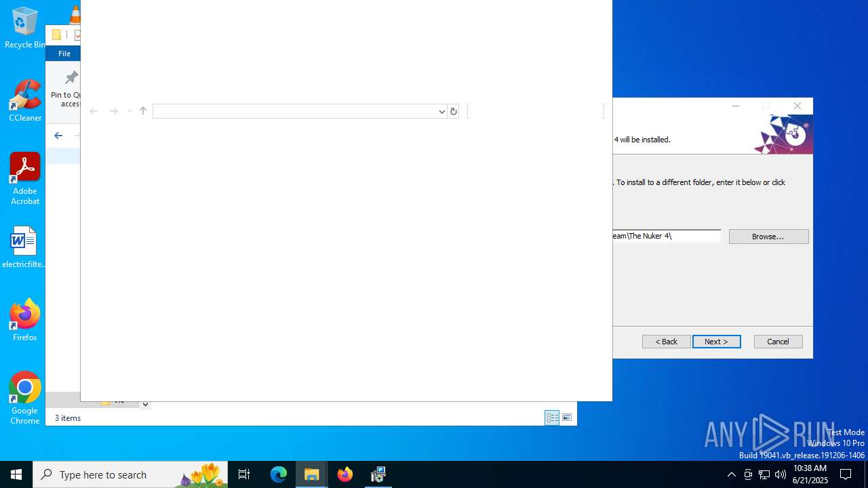868x488 pixels.
Task: Switch File Explorer to large icons view
Action: pos(567,418)
